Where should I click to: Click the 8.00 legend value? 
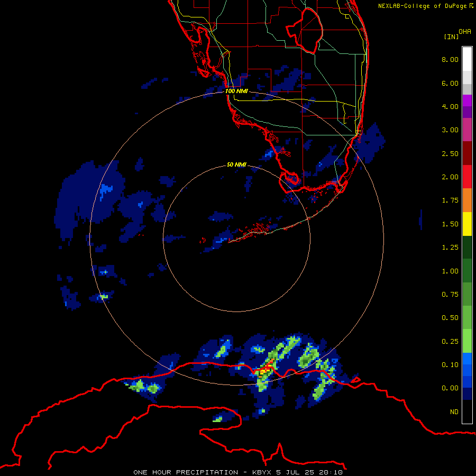[x=450, y=59]
